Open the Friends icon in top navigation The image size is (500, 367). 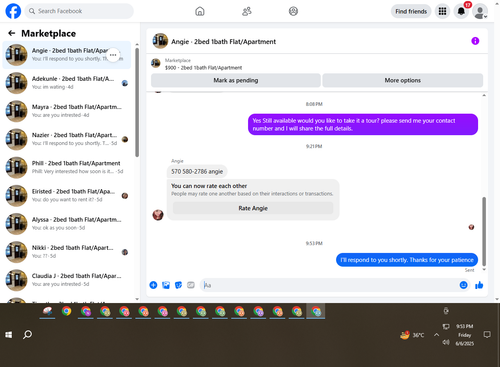point(247,11)
